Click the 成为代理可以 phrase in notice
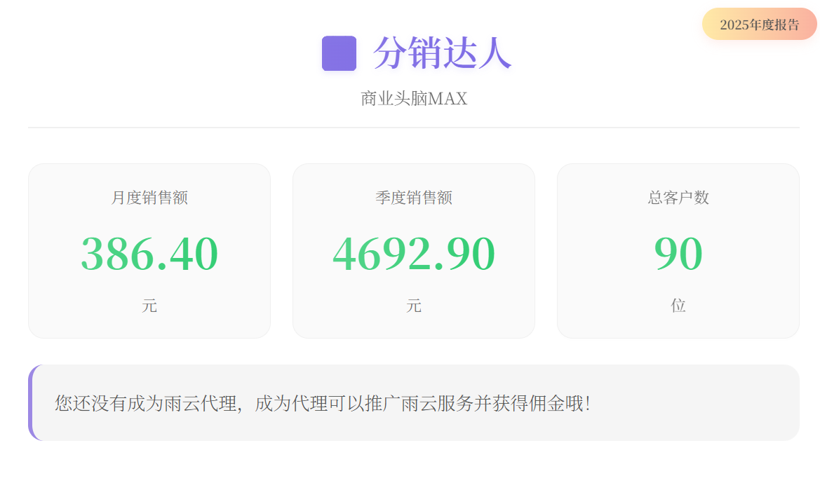The width and height of the screenshot is (820, 504). 309,404
